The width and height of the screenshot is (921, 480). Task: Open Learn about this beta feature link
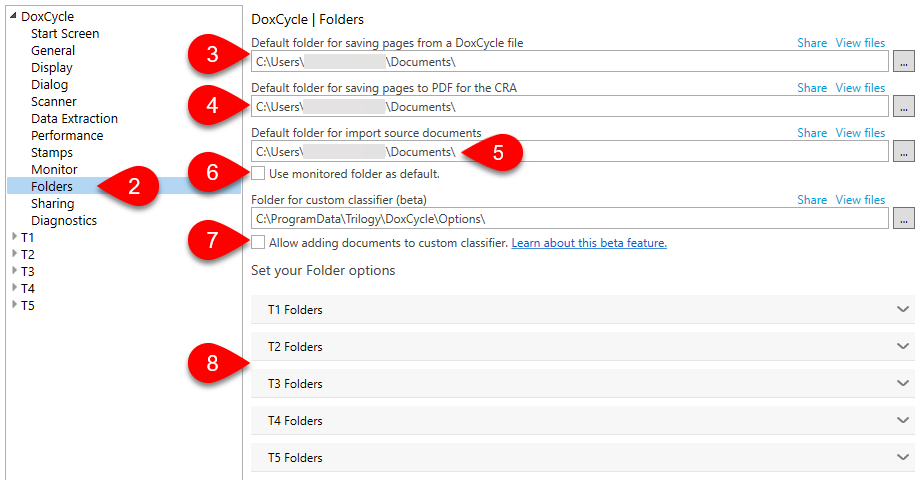click(589, 243)
